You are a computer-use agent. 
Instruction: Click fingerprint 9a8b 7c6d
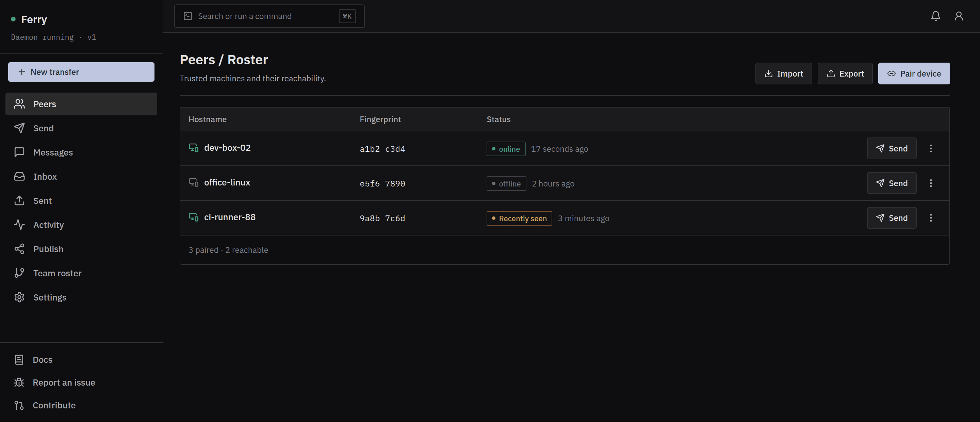382,218
